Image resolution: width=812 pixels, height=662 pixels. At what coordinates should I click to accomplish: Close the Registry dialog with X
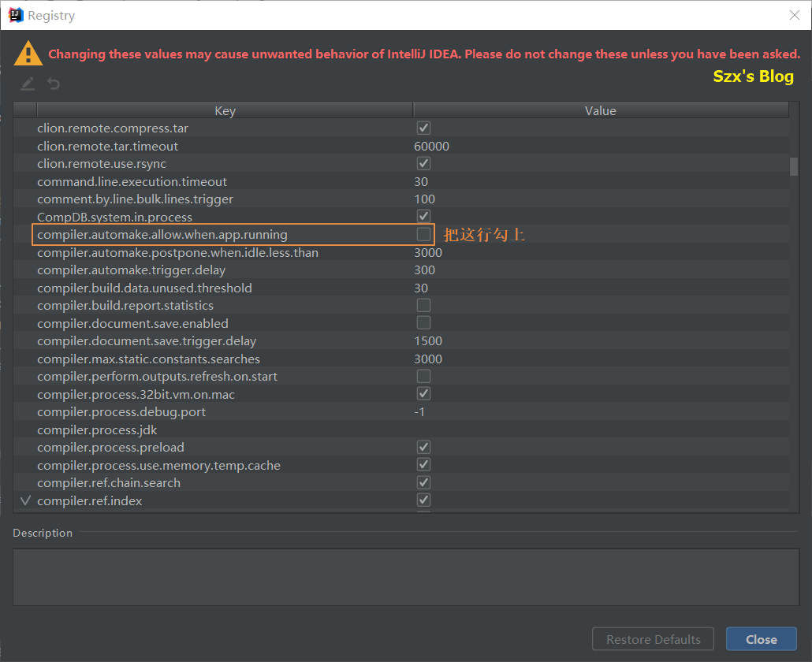click(794, 15)
